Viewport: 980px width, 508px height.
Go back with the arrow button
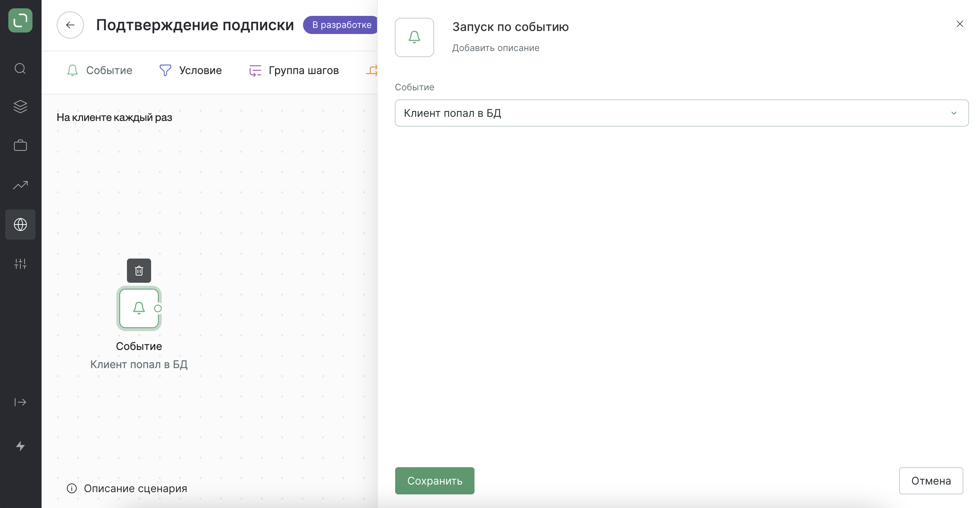tap(70, 25)
